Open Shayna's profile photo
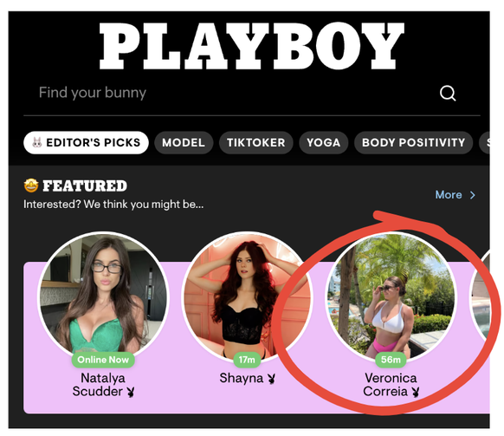The image size is (504, 436). pyautogui.click(x=247, y=296)
